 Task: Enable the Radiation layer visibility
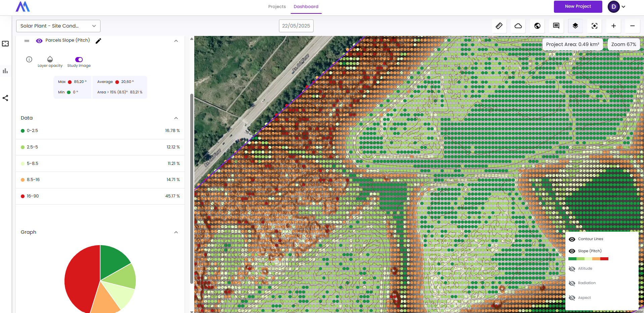[x=572, y=283]
